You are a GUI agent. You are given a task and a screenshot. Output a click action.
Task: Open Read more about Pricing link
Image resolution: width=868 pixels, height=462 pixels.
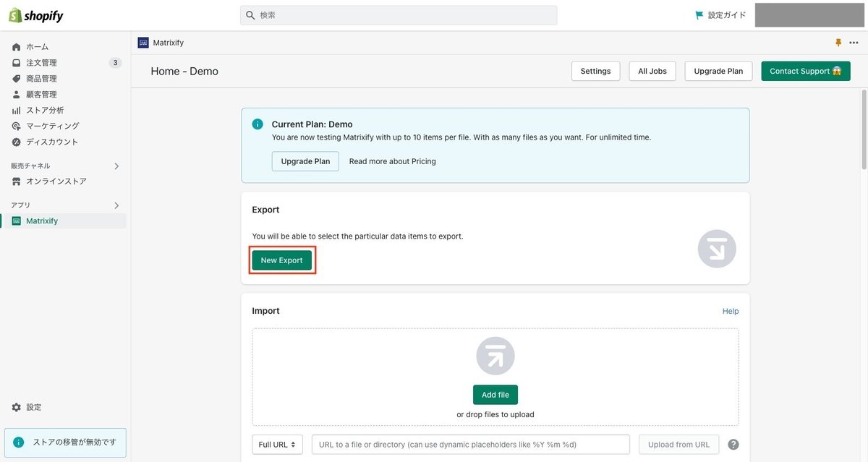click(392, 161)
